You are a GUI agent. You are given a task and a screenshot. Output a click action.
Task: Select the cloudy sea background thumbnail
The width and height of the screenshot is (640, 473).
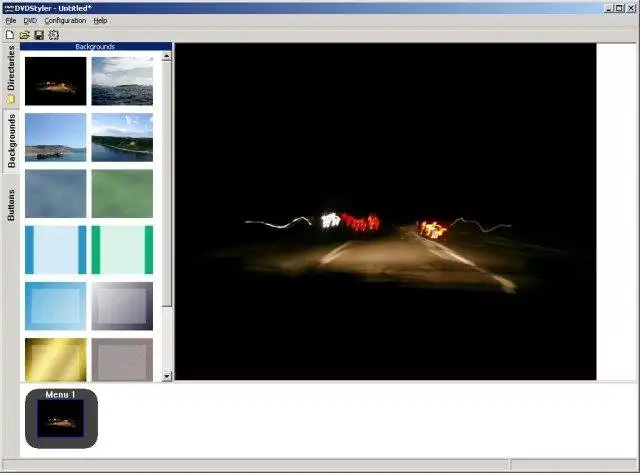(x=122, y=81)
